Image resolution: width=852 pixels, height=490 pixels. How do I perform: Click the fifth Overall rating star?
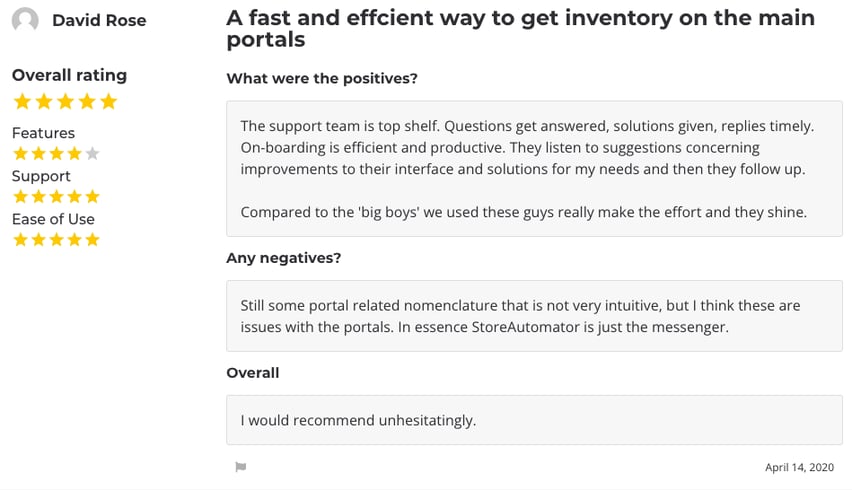pyautogui.click(x=109, y=102)
